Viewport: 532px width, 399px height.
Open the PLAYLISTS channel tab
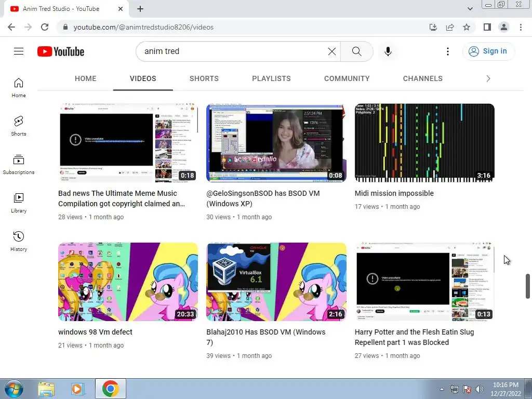271,79
